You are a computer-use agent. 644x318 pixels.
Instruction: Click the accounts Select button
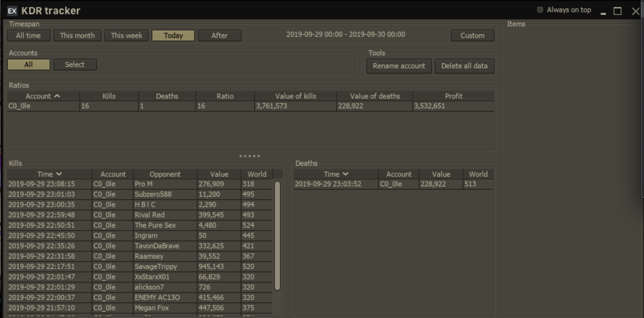75,65
